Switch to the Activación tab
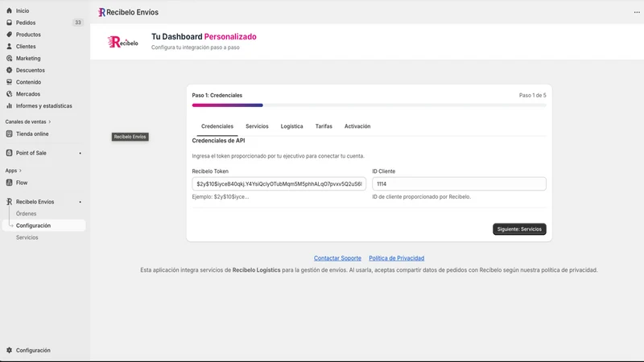Image resolution: width=644 pixels, height=362 pixels. [x=357, y=126]
